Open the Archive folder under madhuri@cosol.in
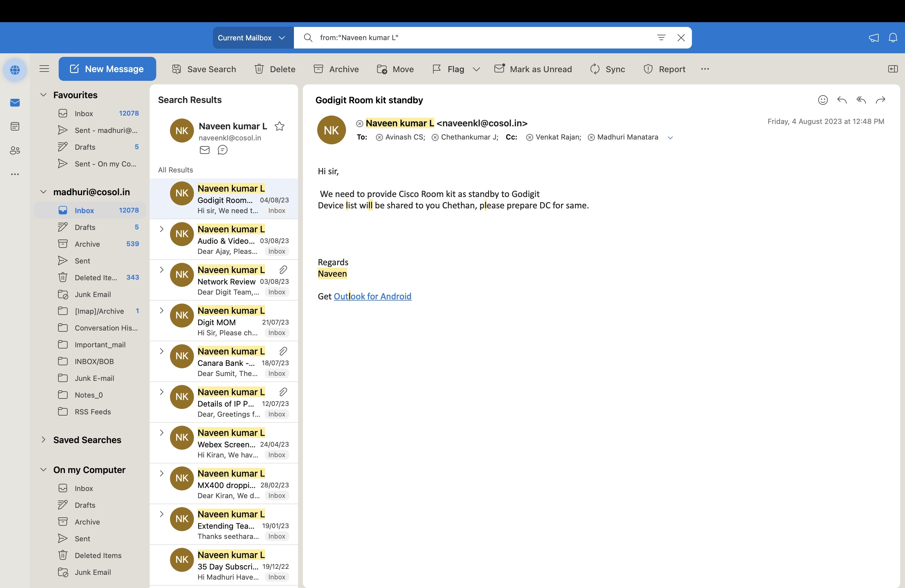 pyautogui.click(x=87, y=244)
